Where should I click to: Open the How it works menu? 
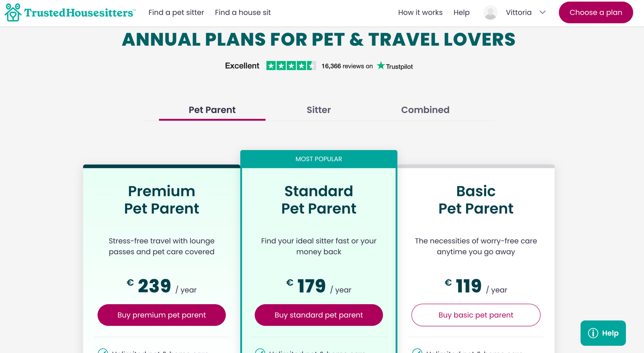[x=420, y=12]
